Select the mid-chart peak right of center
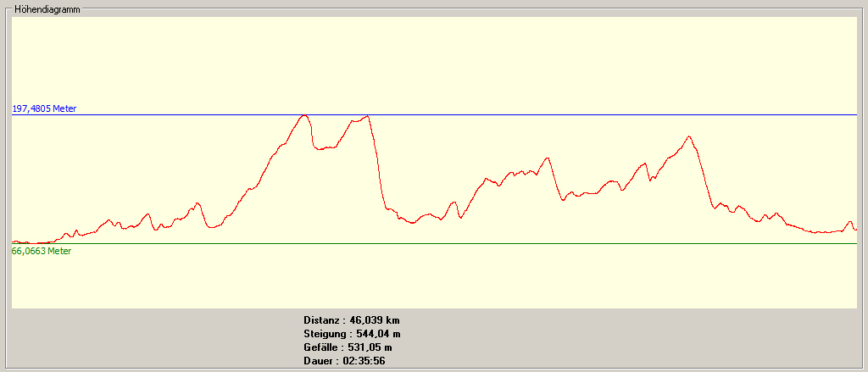The height and width of the screenshot is (372, 868). tap(548, 158)
